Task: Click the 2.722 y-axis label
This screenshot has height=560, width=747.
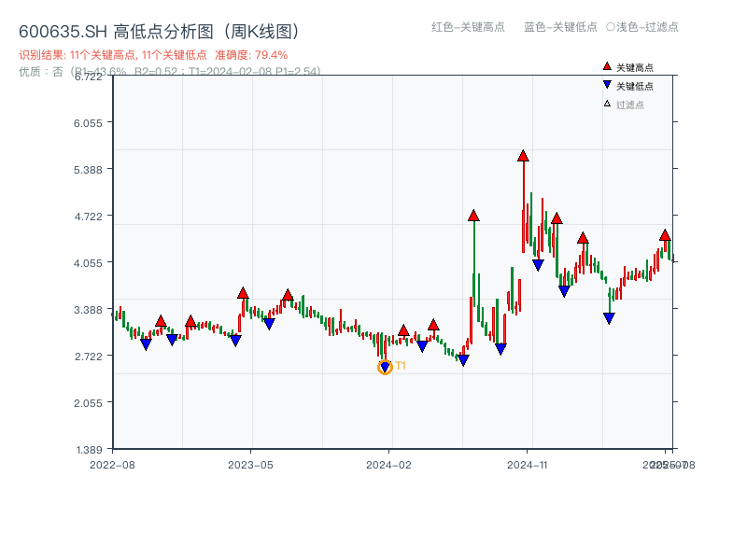Action: (x=88, y=357)
